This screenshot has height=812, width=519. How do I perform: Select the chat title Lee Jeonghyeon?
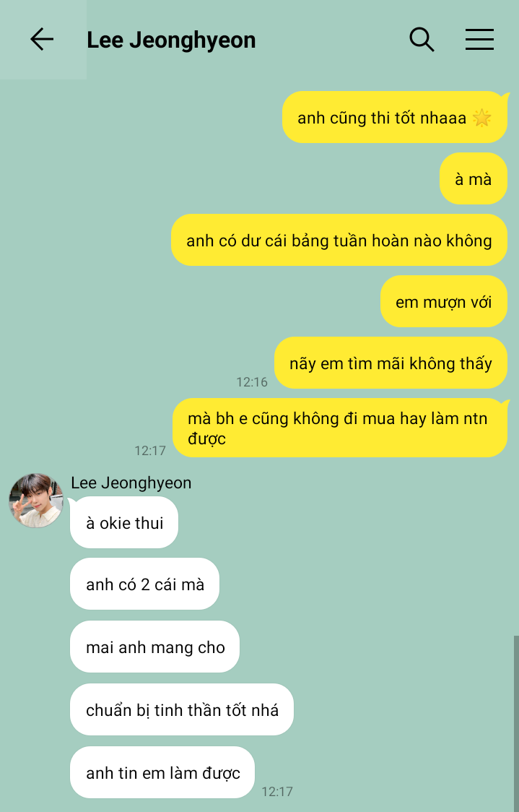coord(171,40)
